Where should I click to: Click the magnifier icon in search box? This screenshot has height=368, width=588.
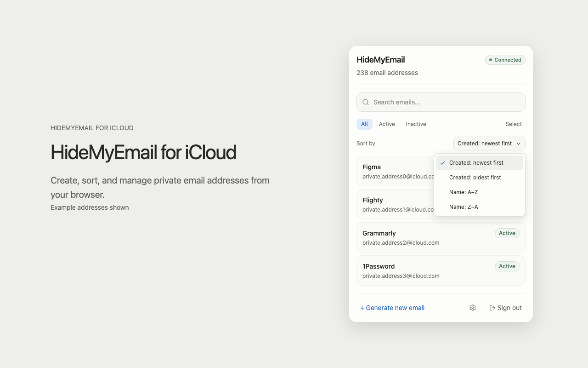[x=366, y=102]
